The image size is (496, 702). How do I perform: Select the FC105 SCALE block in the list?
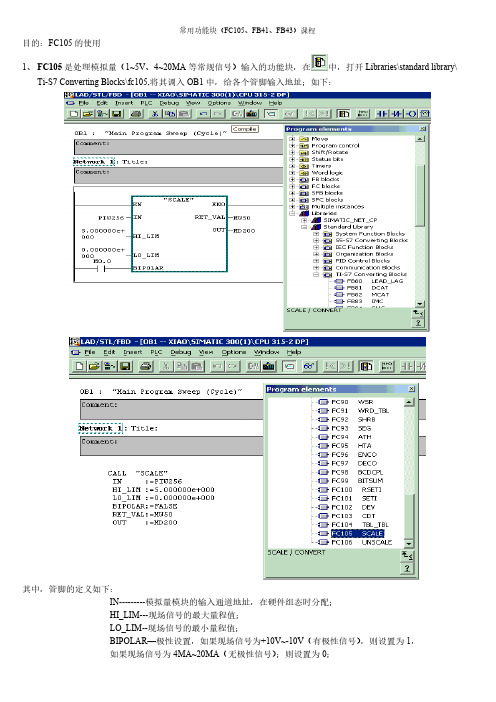(x=357, y=533)
